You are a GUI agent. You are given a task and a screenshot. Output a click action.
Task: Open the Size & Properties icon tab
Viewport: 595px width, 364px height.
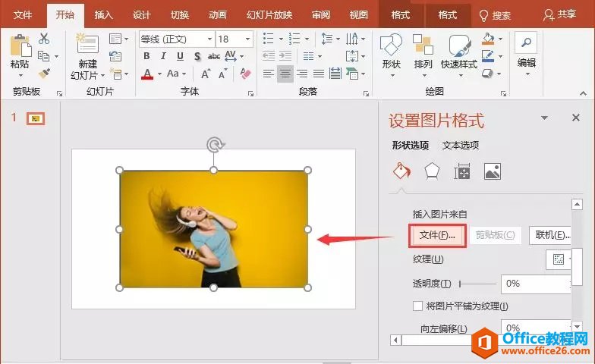click(x=461, y=172)
